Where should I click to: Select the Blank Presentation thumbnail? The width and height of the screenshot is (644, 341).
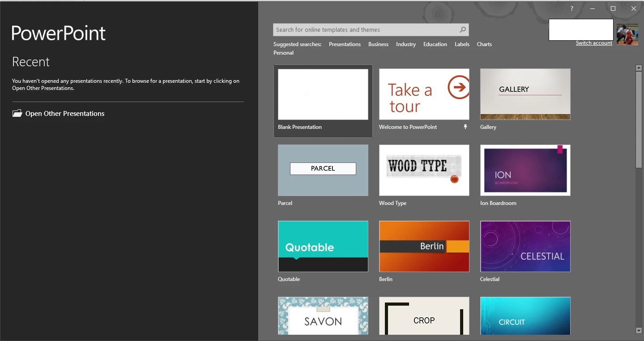pyautogui.click(x=323, y=94)
